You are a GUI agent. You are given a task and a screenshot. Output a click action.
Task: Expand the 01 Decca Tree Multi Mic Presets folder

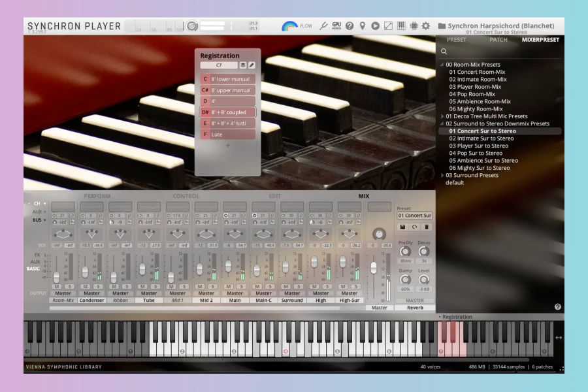(442, 116)
